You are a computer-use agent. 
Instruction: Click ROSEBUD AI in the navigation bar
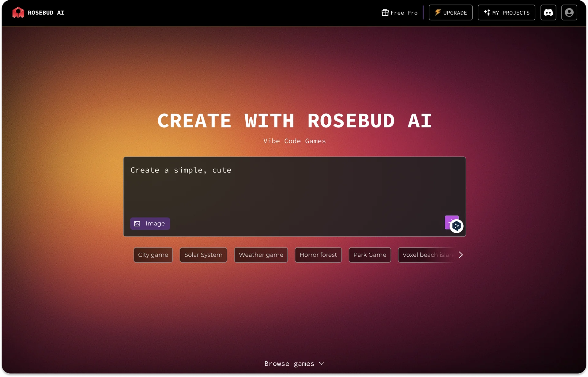pyautogui.click(x=46, y=13)
